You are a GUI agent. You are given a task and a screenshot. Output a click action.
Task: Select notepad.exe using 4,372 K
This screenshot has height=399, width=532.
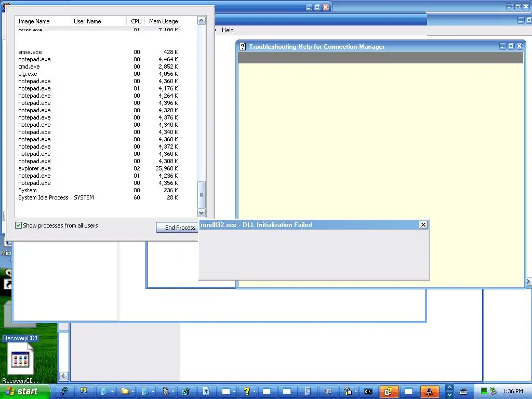[x=98, y=147]
